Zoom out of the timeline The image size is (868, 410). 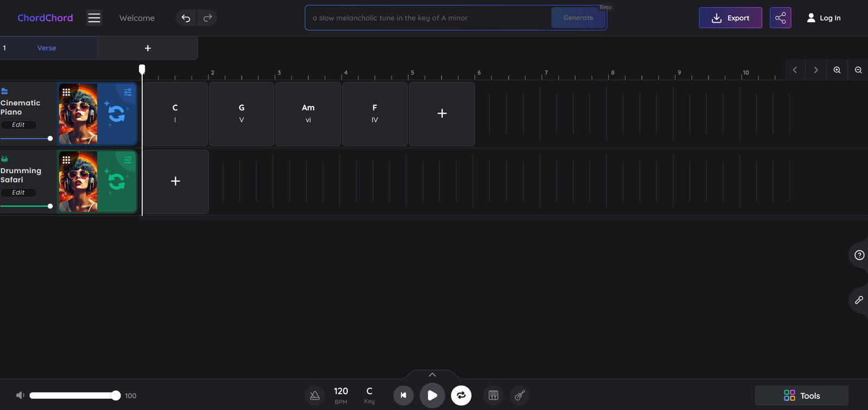(858, 70)
